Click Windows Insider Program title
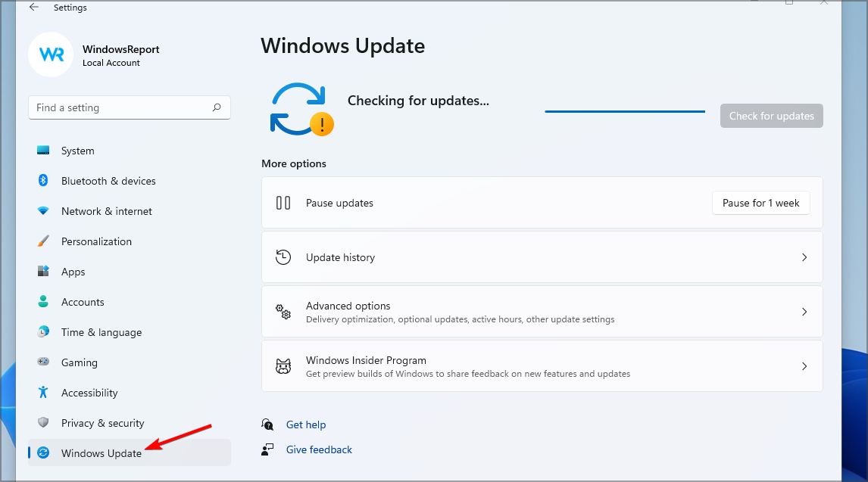This screenshot has height=482, width=868. tap(366, 360)
